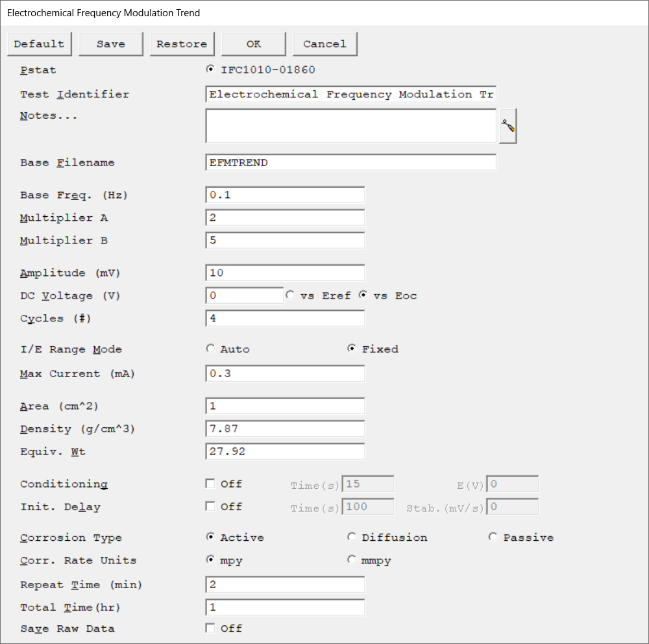Focus the Amplitude (mV) field
The image size is (649, 644).
coord(285,273)
